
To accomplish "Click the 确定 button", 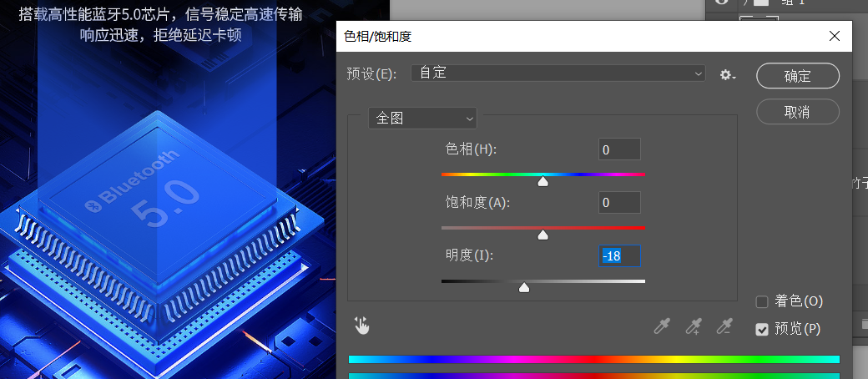I will pos(798,76).
